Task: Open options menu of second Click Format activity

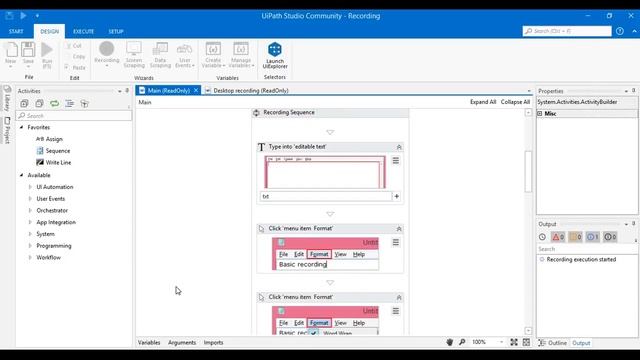Action: click(396, 311)
